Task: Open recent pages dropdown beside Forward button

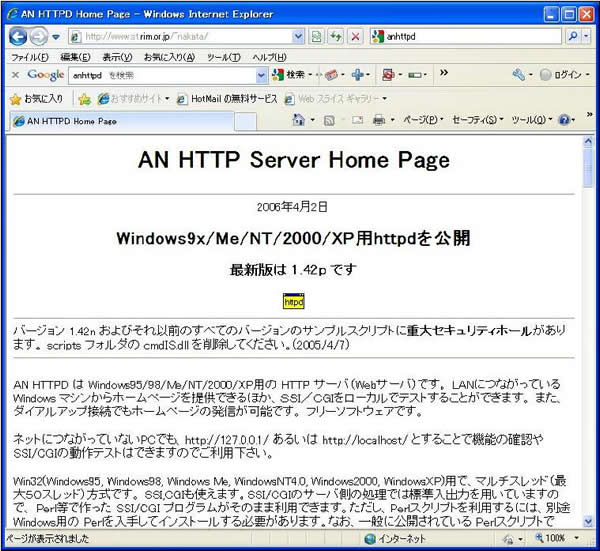Action: (56, 37)
